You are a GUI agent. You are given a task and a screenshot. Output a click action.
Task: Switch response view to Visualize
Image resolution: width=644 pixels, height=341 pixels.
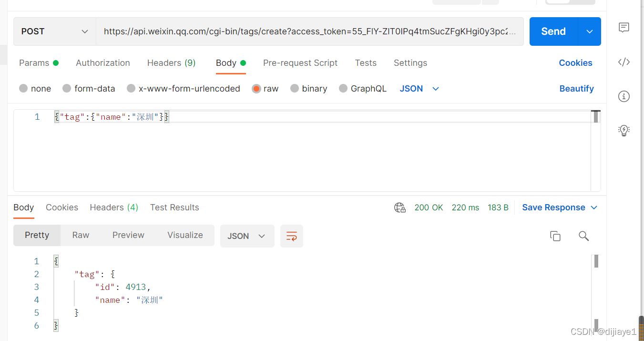185,235
